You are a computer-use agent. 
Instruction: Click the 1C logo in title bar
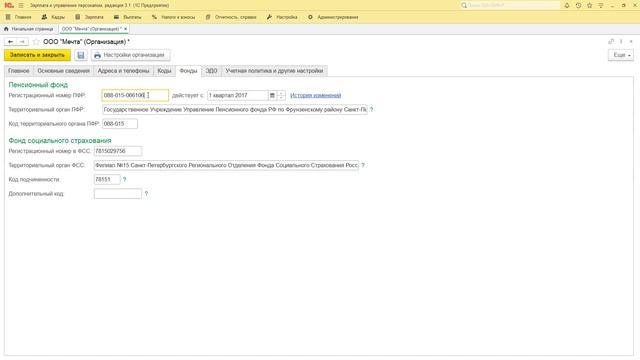pyautogui.click(x=9, y=5)
